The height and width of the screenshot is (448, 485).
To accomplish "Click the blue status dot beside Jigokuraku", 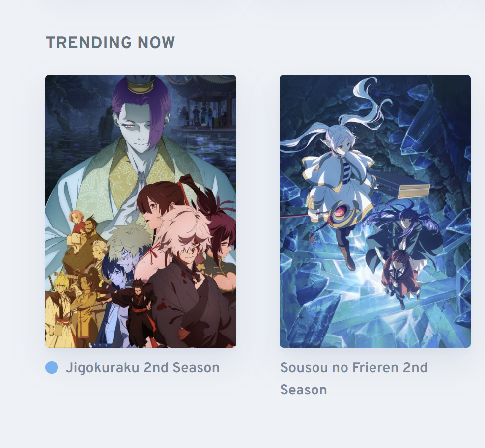I will click(x=52, y=367).
